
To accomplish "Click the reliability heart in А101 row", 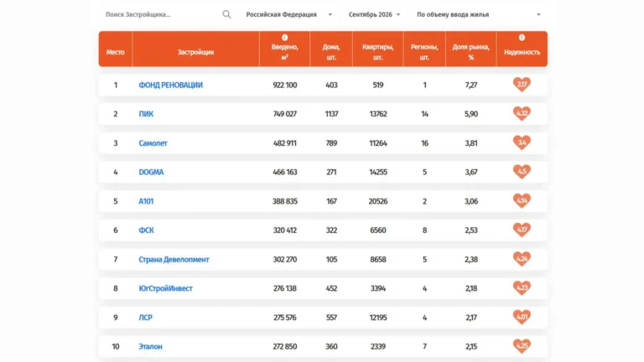I will pyautogui.click(x=522, y=201).
